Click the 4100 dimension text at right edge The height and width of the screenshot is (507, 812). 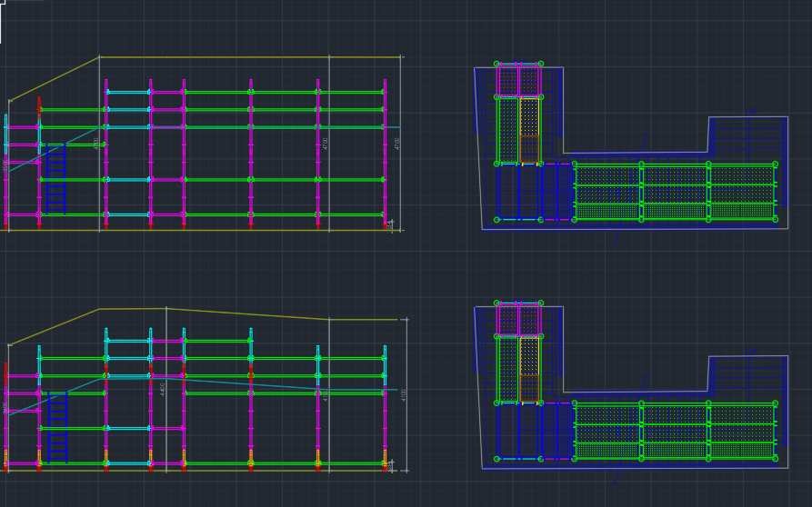(x=404, y=394)
